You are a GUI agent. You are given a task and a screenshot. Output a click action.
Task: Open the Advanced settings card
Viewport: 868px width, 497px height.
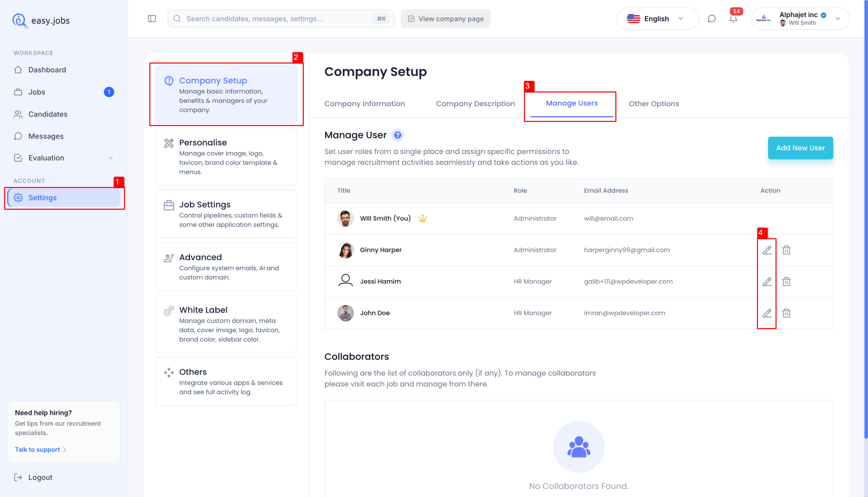(226, 266)
